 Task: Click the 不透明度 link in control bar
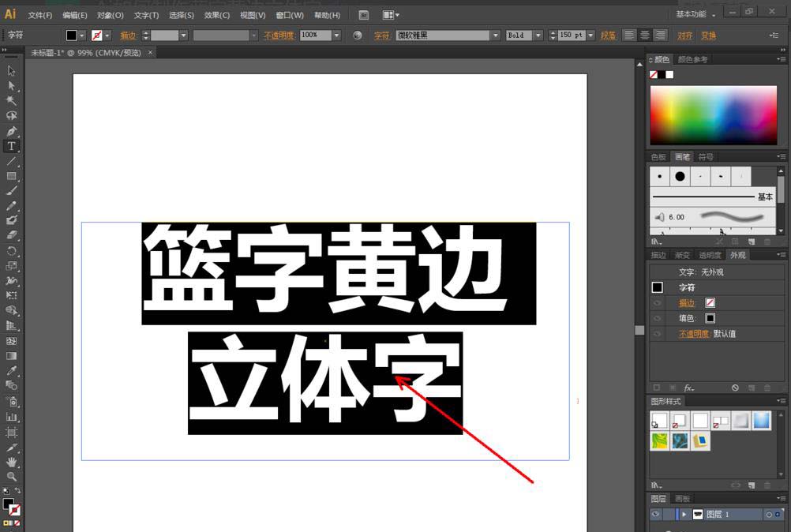(279, 36)
